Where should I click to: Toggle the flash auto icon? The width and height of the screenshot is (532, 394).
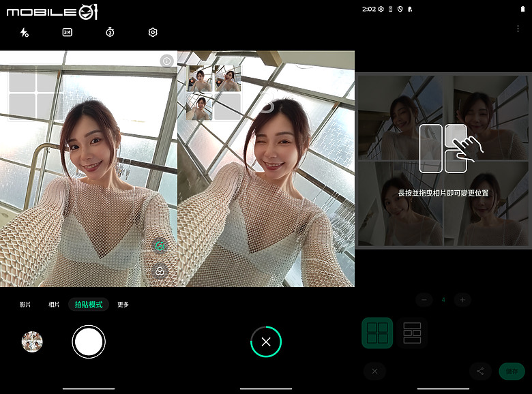[x=24, y=33]
